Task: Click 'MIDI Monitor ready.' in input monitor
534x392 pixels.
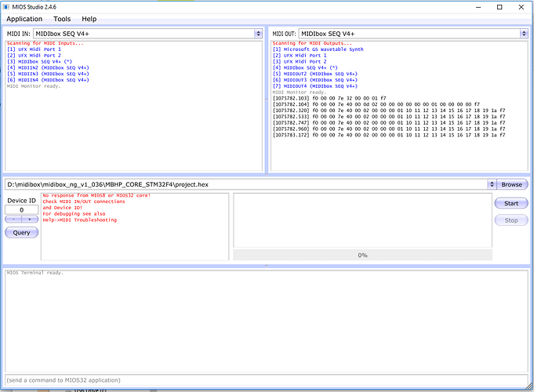Action: pyautogui.click(x=34, y=86)
